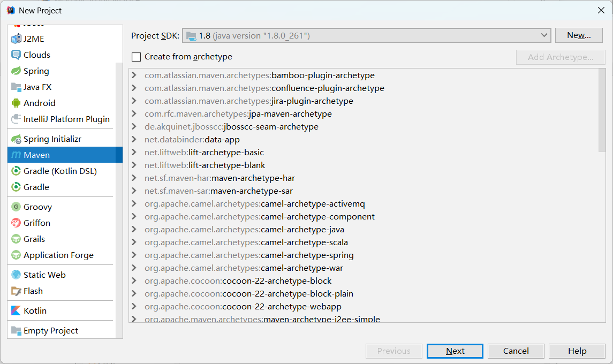Select camel-archetype-java entry
This screenshot has height=364, width=613.
244,230
